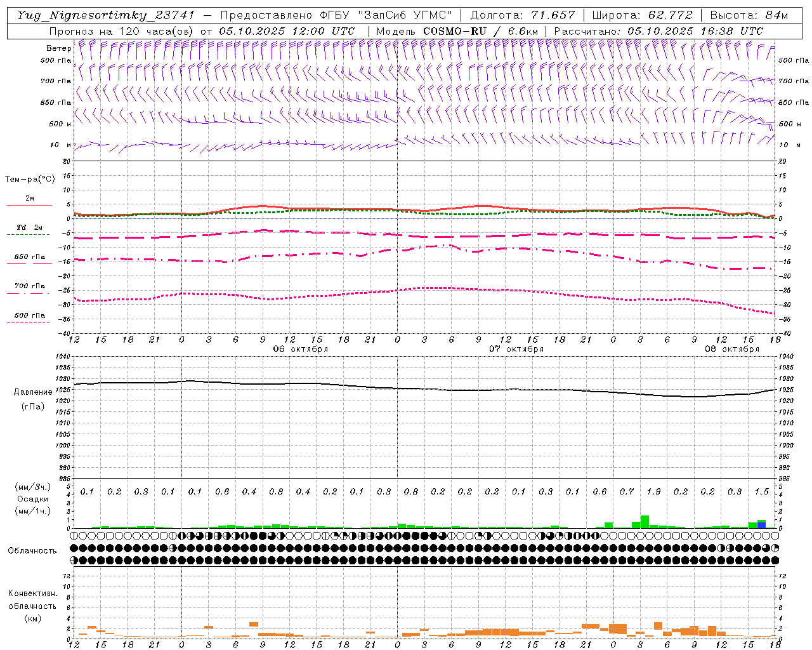Click the Давление pressure panel label
Image resolution: width=812 pixels, height=650 pixels.
33,392
